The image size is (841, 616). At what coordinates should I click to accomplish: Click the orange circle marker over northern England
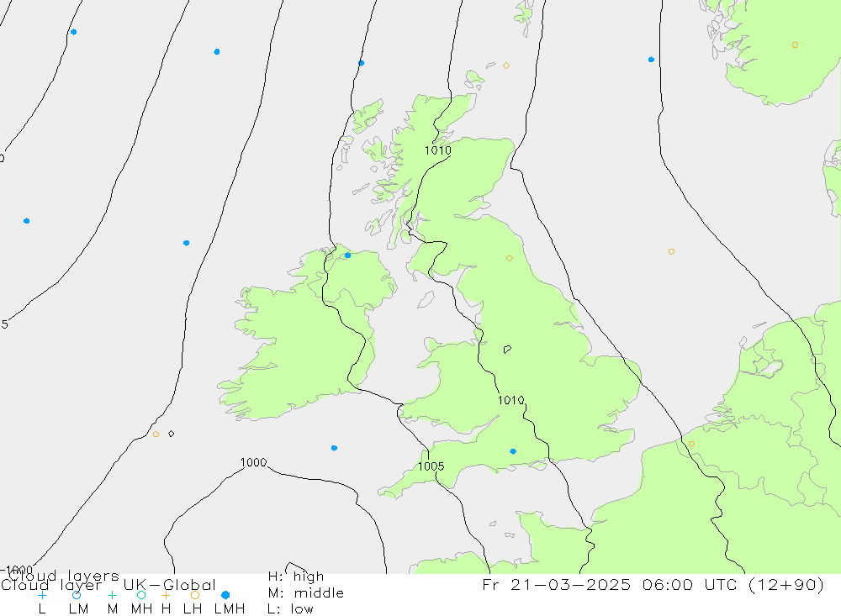pyautogui.click(x=510, y=258)
